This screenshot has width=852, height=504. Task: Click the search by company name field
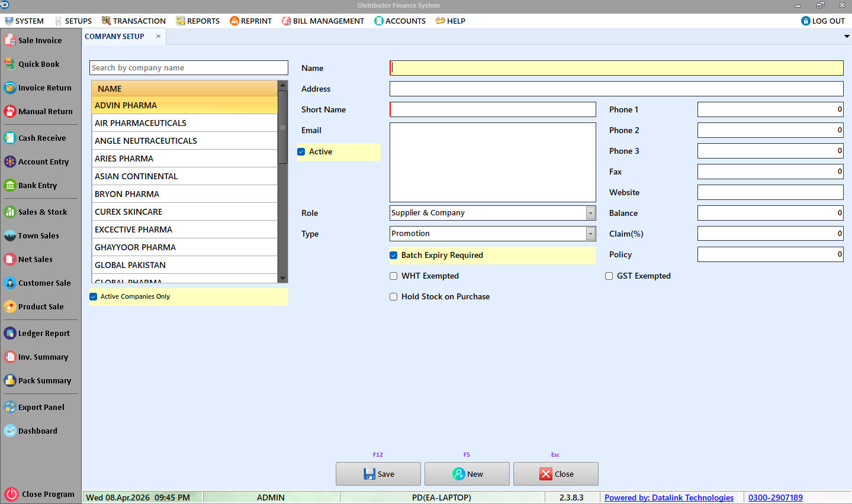tap(189, 67)
